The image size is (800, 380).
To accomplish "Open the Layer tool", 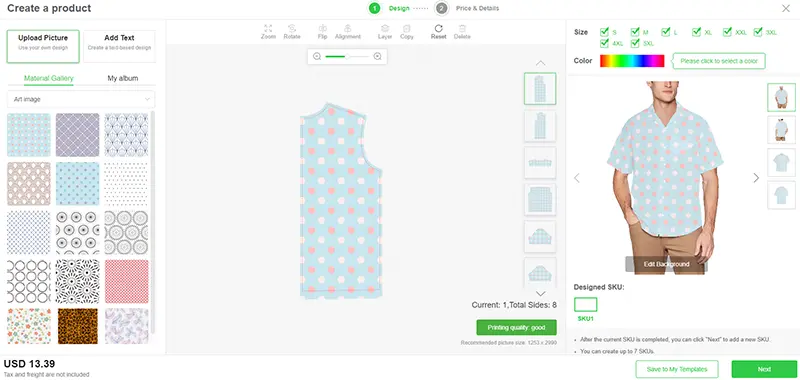I will (x=385, y=29).
